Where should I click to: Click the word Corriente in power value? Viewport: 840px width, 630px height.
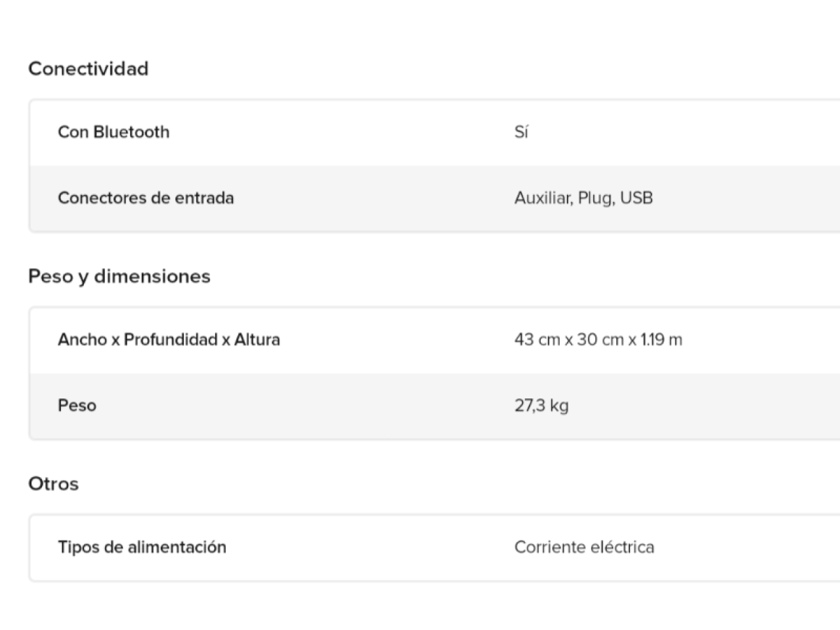pyautogui.click(x=550, y=547)
